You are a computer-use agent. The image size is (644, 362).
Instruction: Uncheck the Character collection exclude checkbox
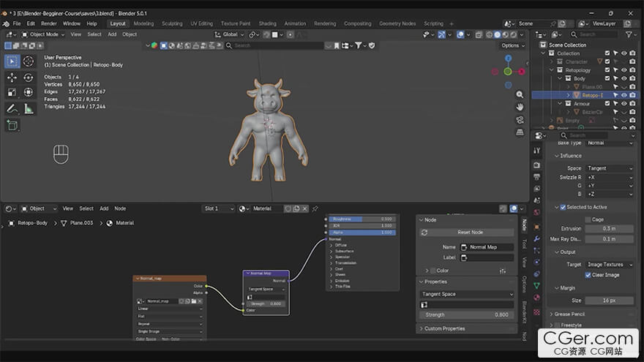pos(607,61)
